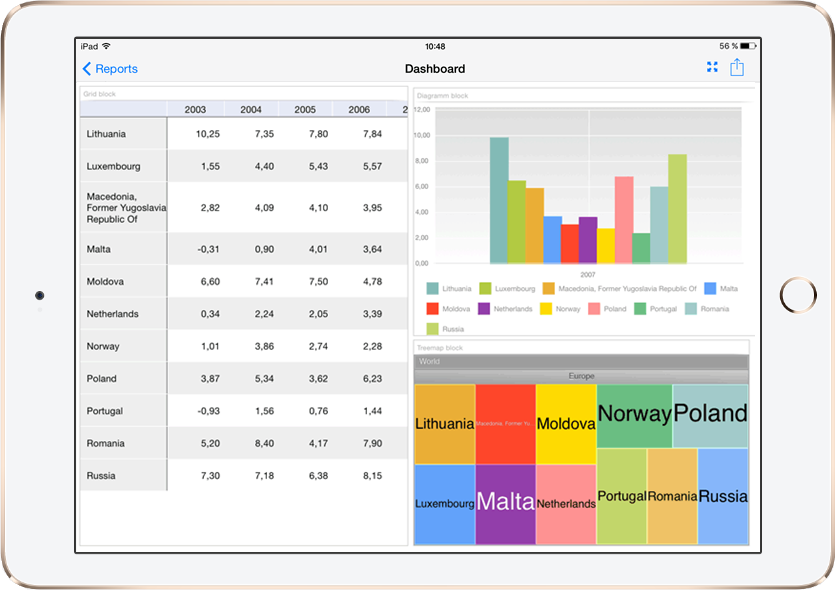Go back to Reports
The image size is (835, 590).
(110, 69)
